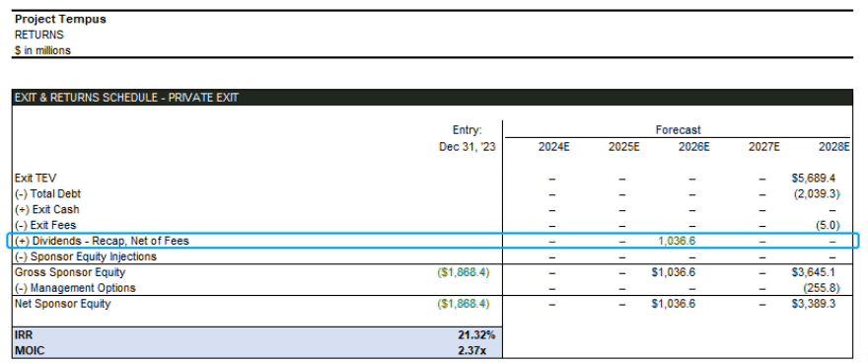Select the 2027E column header

[763, 147]
